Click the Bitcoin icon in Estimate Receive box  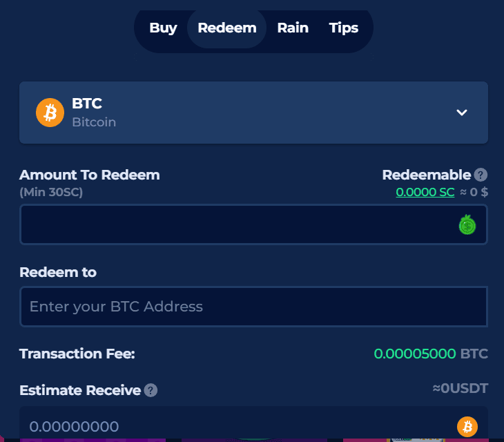pos(467,427)
